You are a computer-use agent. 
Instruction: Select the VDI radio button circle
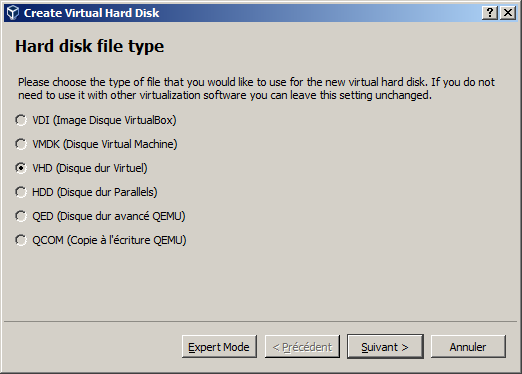click(21, 120)
